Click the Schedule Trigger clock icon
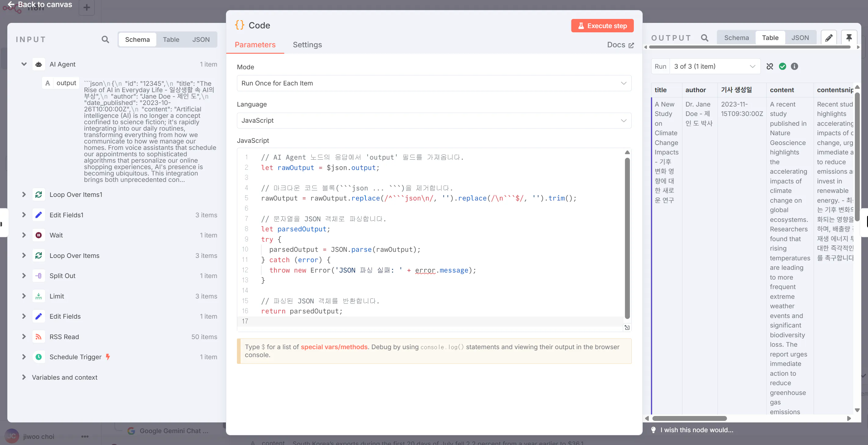Viewport: 868px width, 445px height. pos(39,357)
